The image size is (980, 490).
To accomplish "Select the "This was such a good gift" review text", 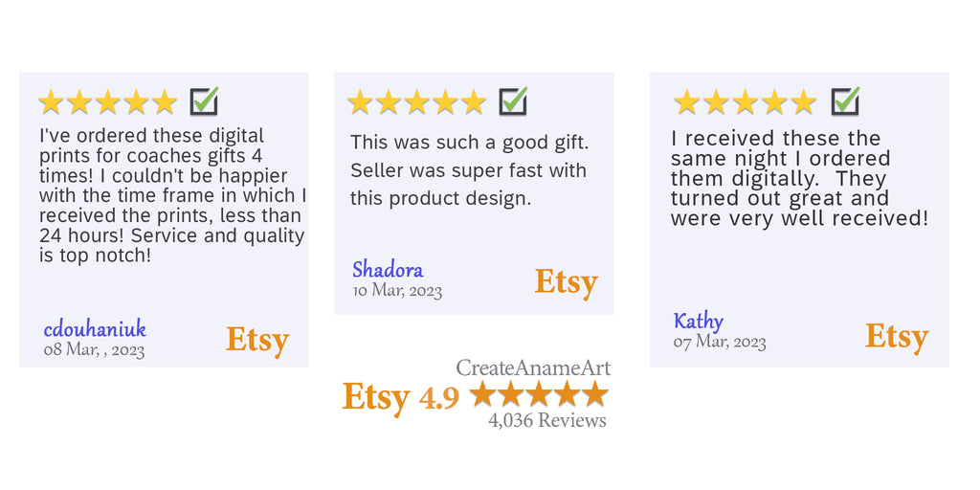I will click(x=469, y=170).
